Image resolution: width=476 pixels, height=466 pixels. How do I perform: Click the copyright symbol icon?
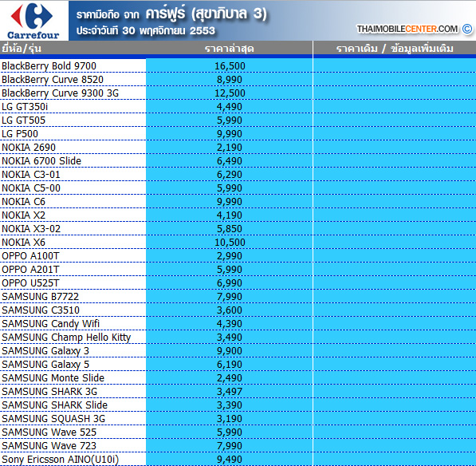point(467,30)
